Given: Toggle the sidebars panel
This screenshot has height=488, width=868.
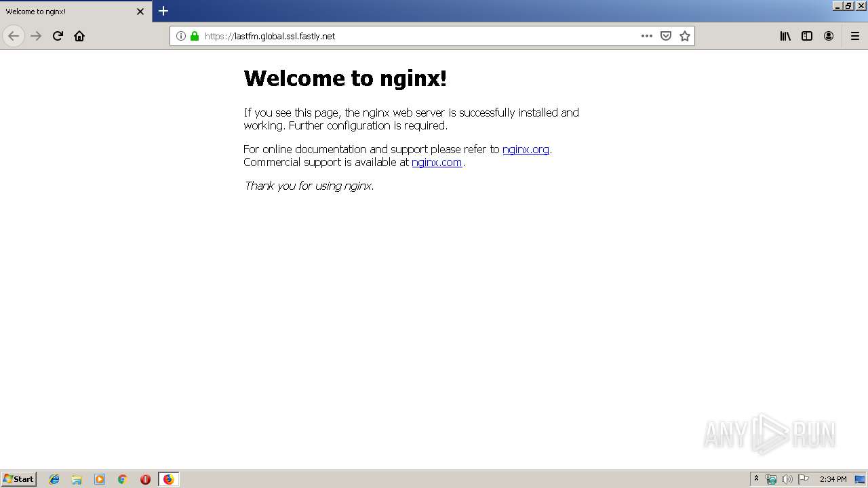Looking at the screenshot, I should click(807, 36).
